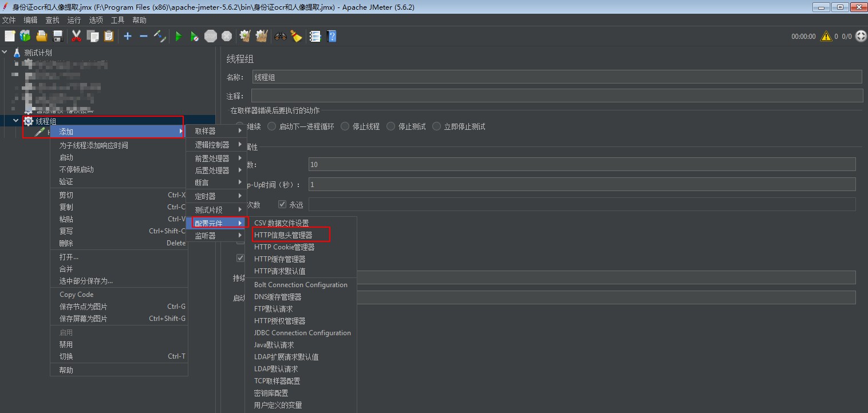
Task: Click the Cut scissors icon
Action: tap(76, 36)
